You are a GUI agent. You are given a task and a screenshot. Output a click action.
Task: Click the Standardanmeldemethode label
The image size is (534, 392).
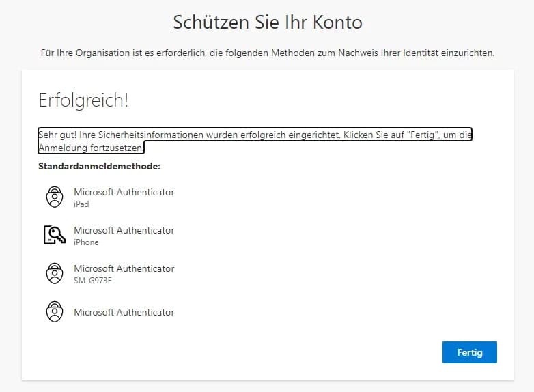point(99,166)
